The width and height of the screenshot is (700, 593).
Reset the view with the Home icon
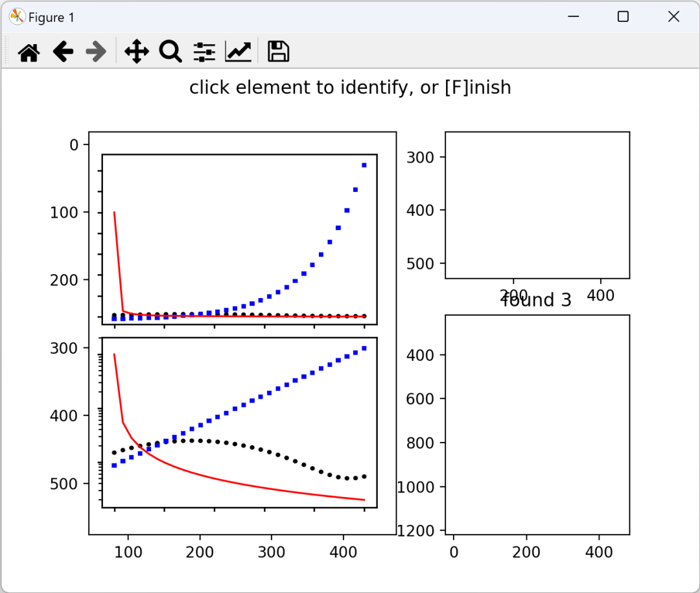point(29,52)
